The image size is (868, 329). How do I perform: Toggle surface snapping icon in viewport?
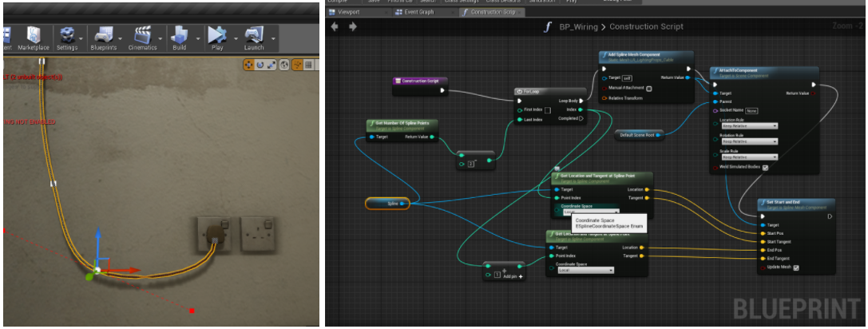coord(297,65)
